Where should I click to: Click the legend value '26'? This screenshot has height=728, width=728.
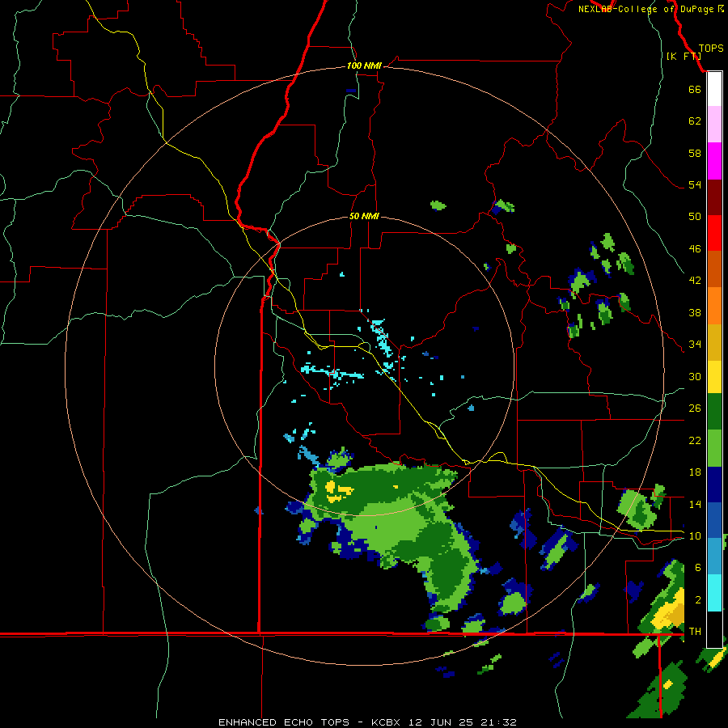(x=695, y=408)
